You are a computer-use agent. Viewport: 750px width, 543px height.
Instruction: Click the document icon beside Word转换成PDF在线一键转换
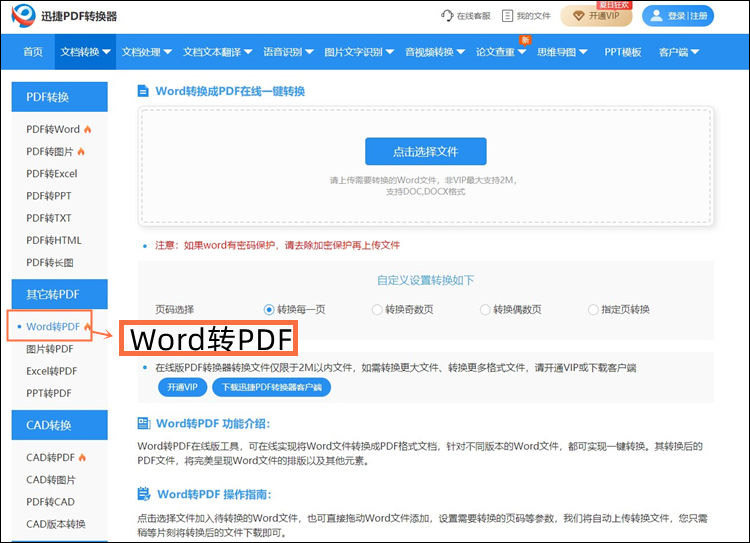[x=143, y=91]
